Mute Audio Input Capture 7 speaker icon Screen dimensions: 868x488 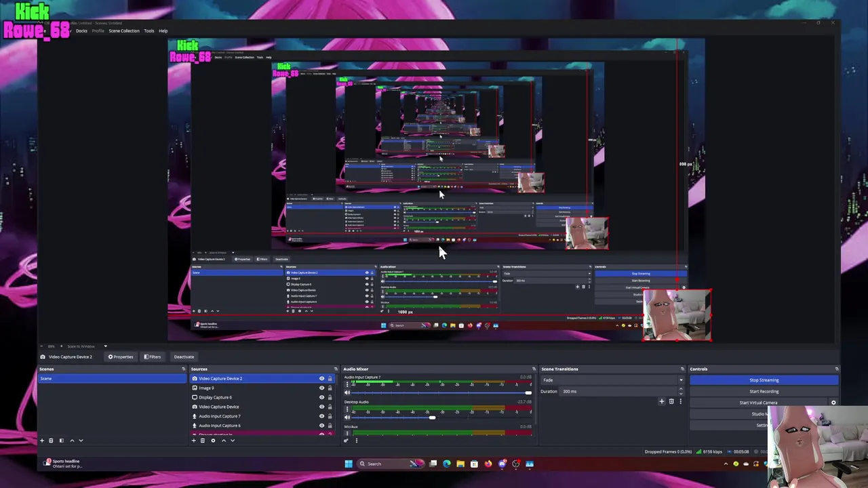coord(348,392)
